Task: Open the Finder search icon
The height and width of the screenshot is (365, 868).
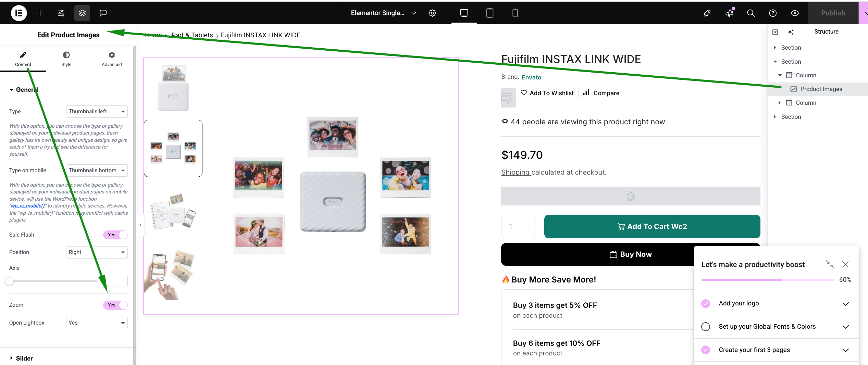Action: click(751, 13)
